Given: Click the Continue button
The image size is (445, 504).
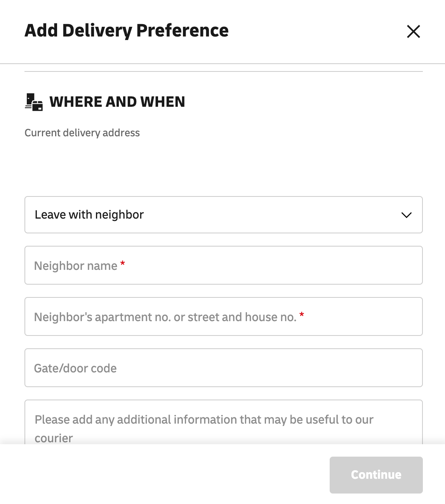Looking at the screenshot, I should (376, 475).
